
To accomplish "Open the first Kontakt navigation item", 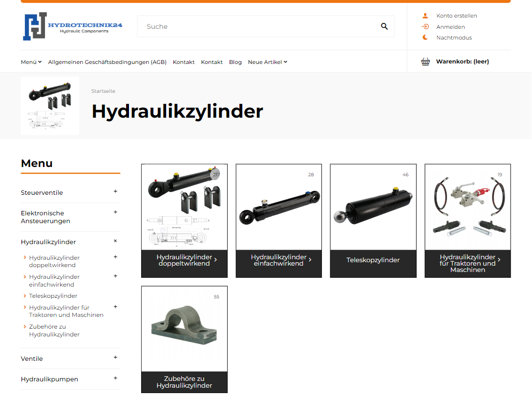I will tap(184, 62).
